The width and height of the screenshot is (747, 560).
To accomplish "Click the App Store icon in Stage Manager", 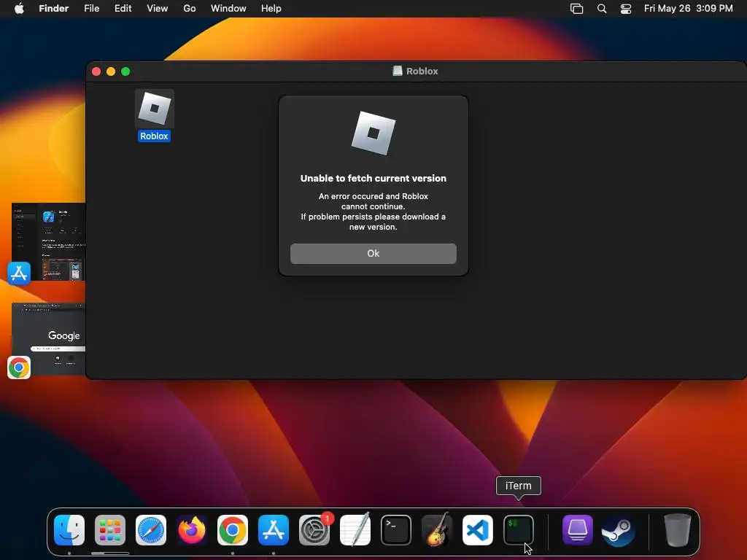I will [19, 273].
